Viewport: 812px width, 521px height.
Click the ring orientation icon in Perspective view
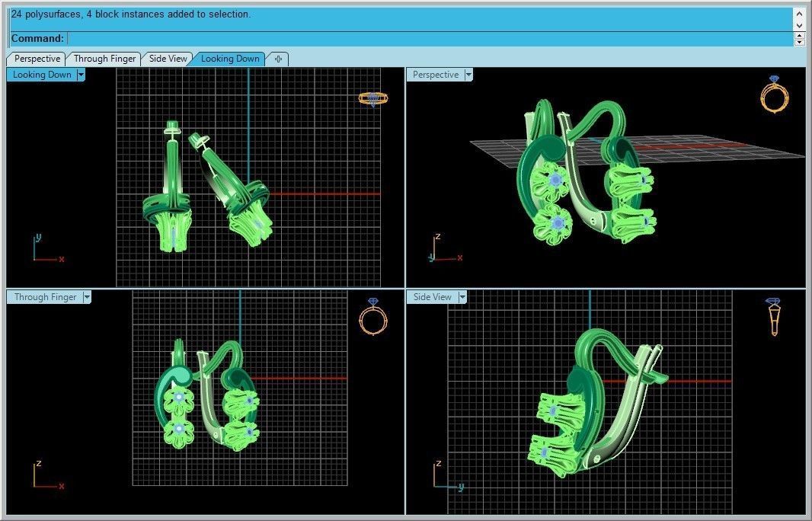[774, 94]
